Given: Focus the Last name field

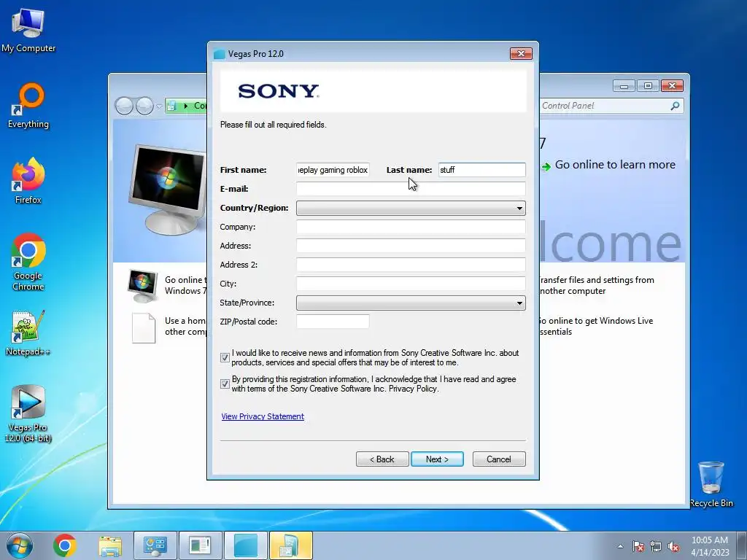Looking at the screenshot, I should click(481, 170).
